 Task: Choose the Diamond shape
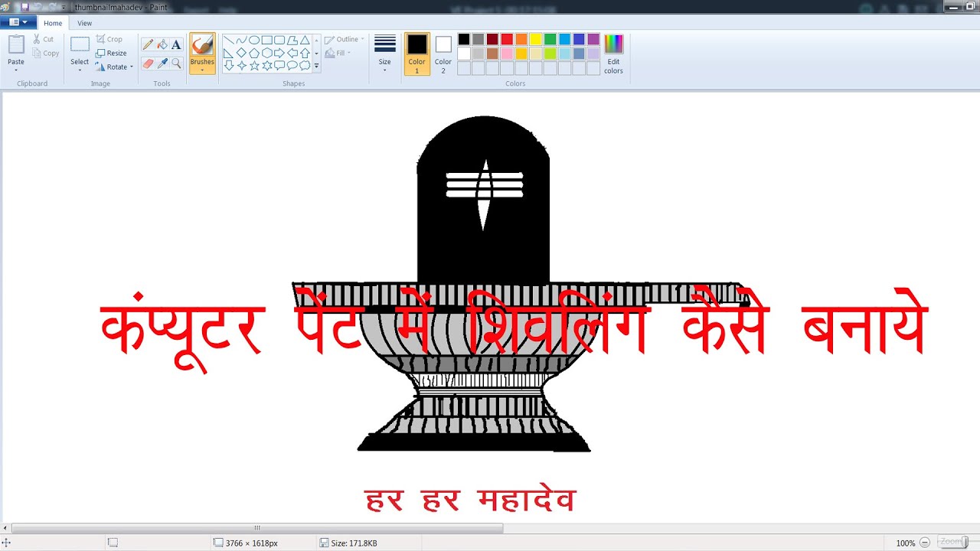[x=241, y=53]
